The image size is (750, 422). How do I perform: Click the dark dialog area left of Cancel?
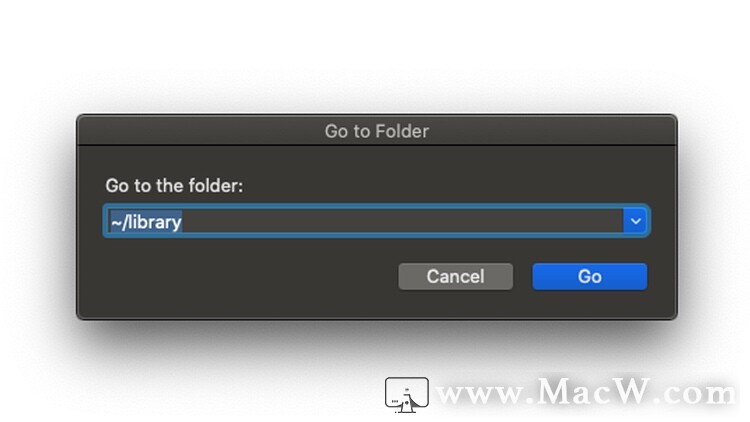(239, 277)
